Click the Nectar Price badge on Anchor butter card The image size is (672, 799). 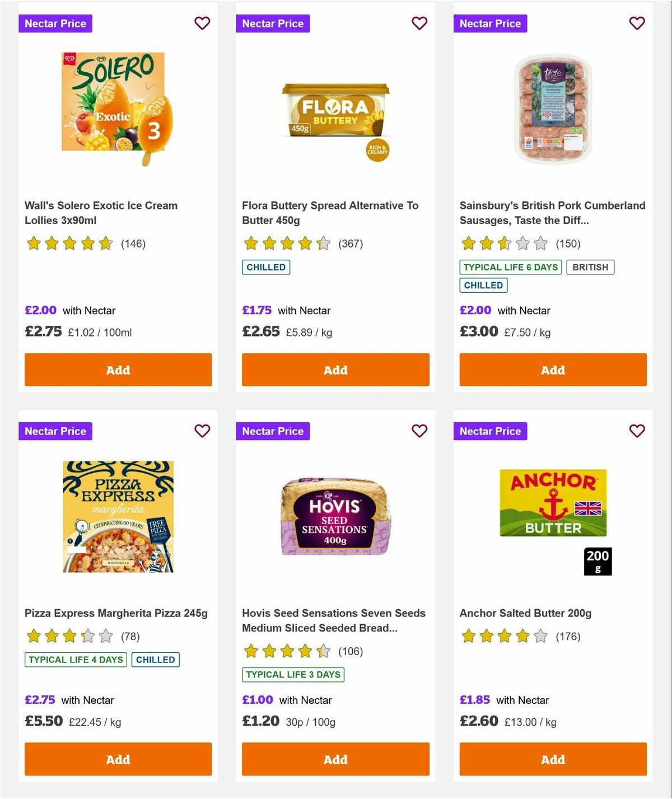point(490,431)
